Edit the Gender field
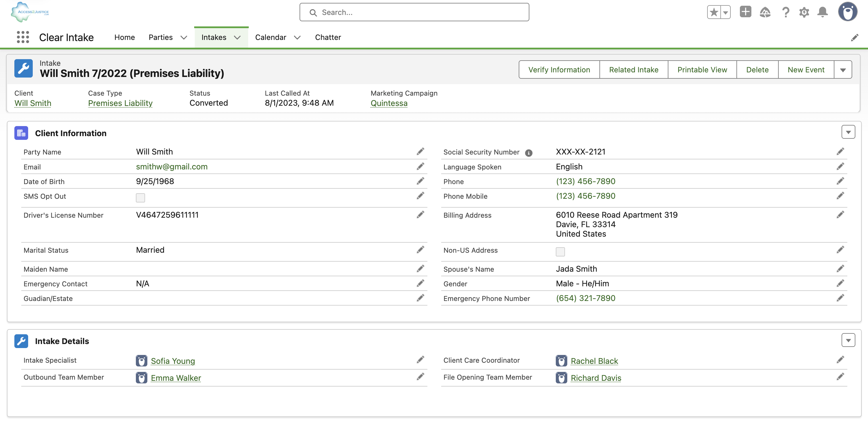The image size is (868, 421). point(840,283)
